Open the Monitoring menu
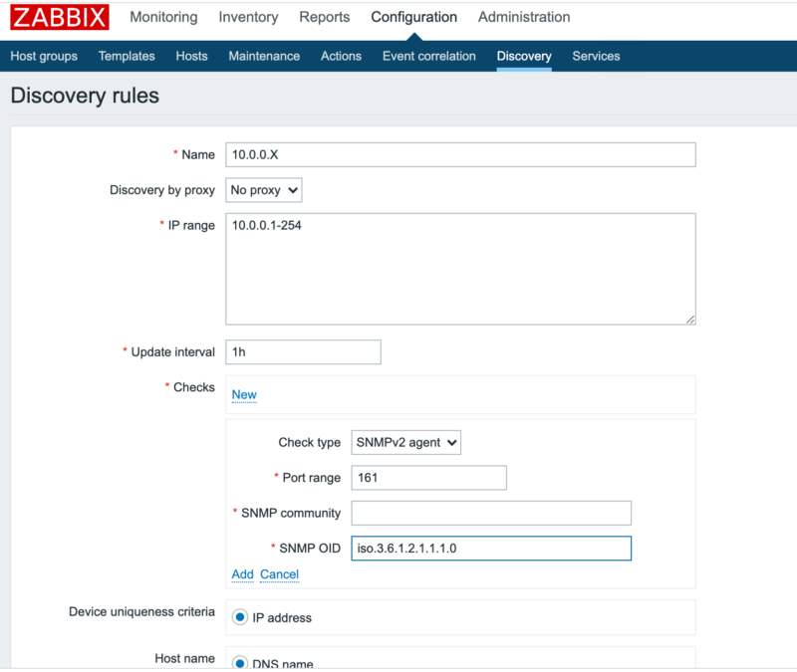The image size is (797, 672). [162, 17]
